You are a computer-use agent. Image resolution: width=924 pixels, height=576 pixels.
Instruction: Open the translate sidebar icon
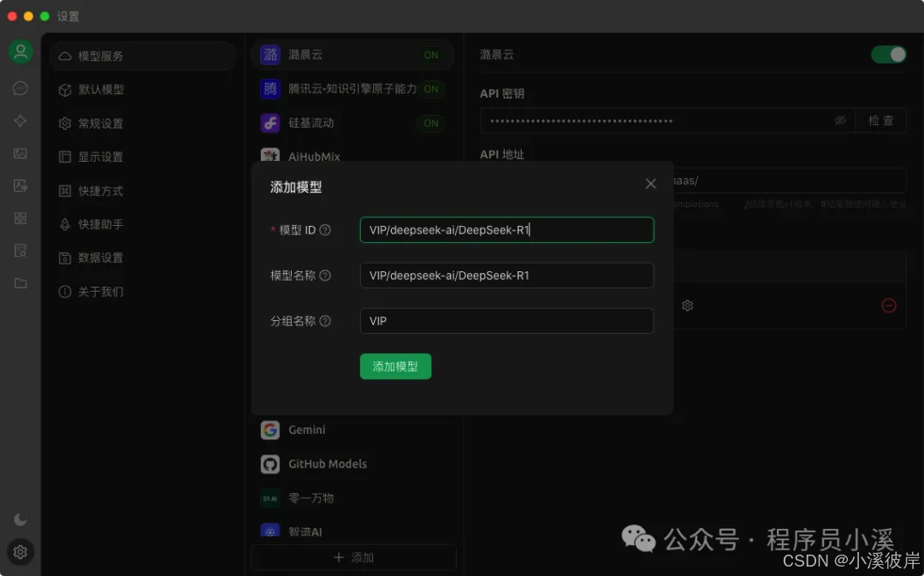(x=20, y=186)
